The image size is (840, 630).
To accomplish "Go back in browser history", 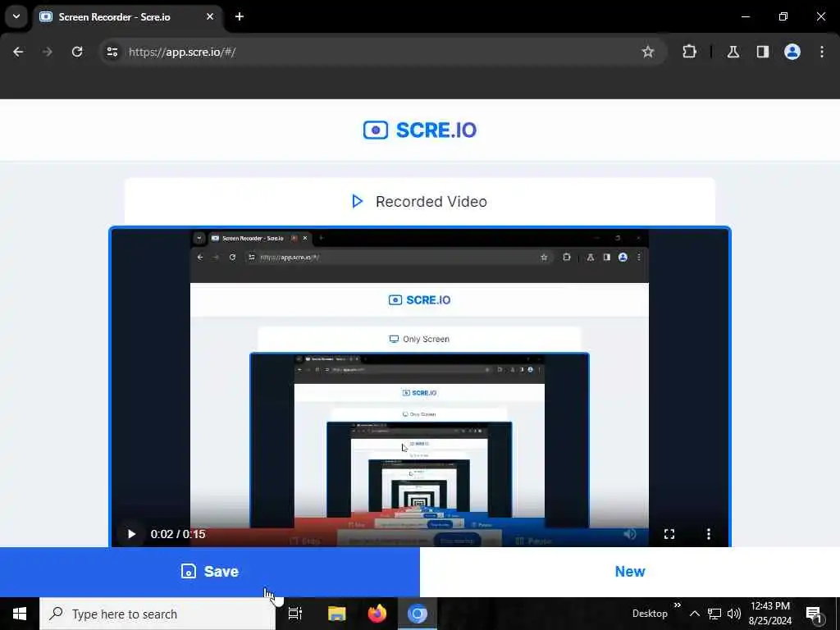I will tap(18, 52).
